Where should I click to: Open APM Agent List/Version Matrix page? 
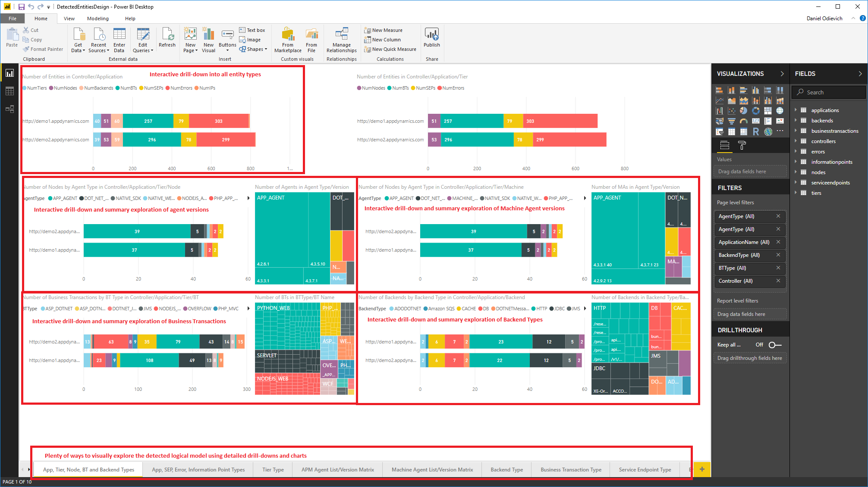pyautogui.click(x=338, y=470)
